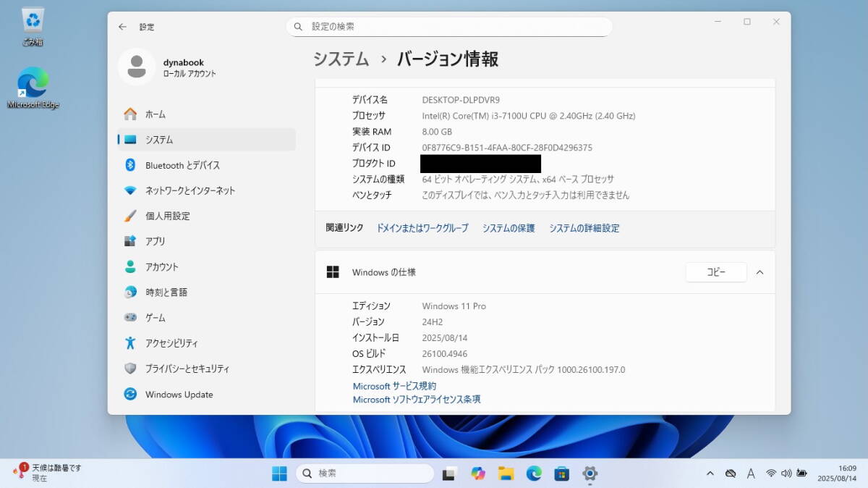Select the ネットワークとインターネット sidebar icon
This screenshot has width=868, height=488.
tap(130, 190)
